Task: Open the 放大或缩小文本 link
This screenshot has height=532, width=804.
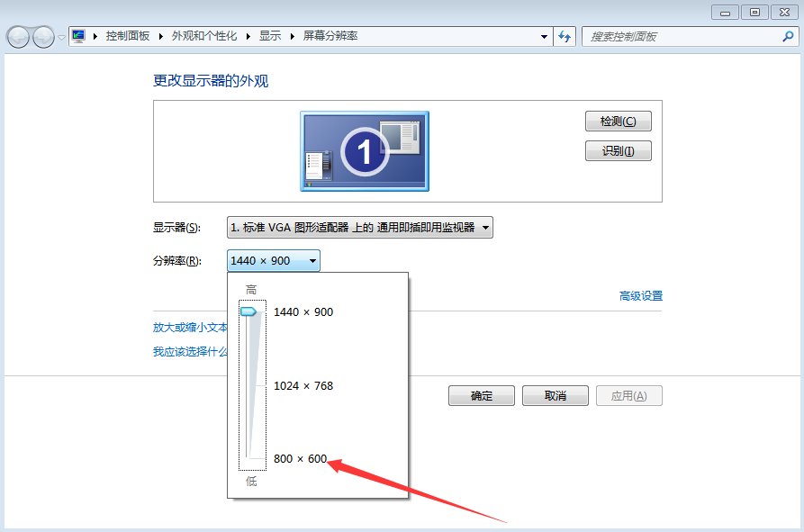Action: [x=189, y=328]
